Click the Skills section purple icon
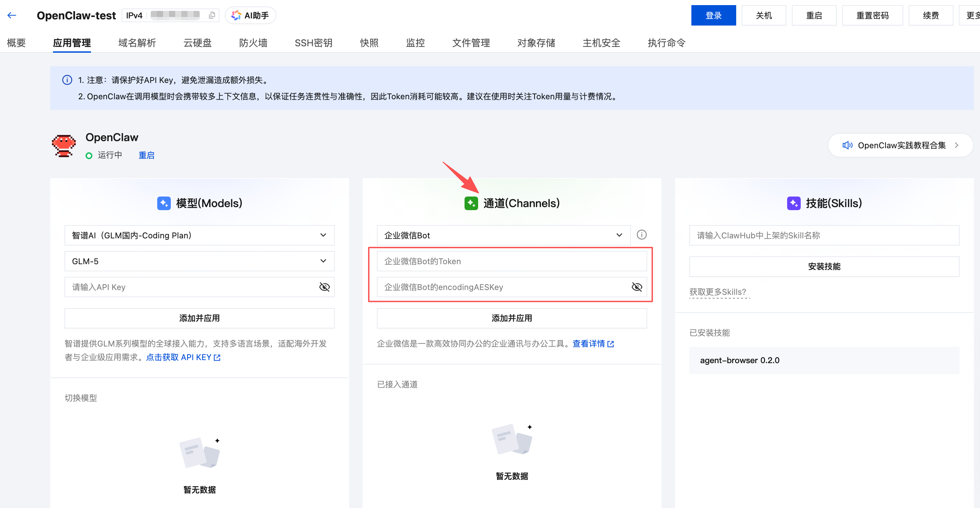This screenshot has width=980, height=508. tap(794, 203)
